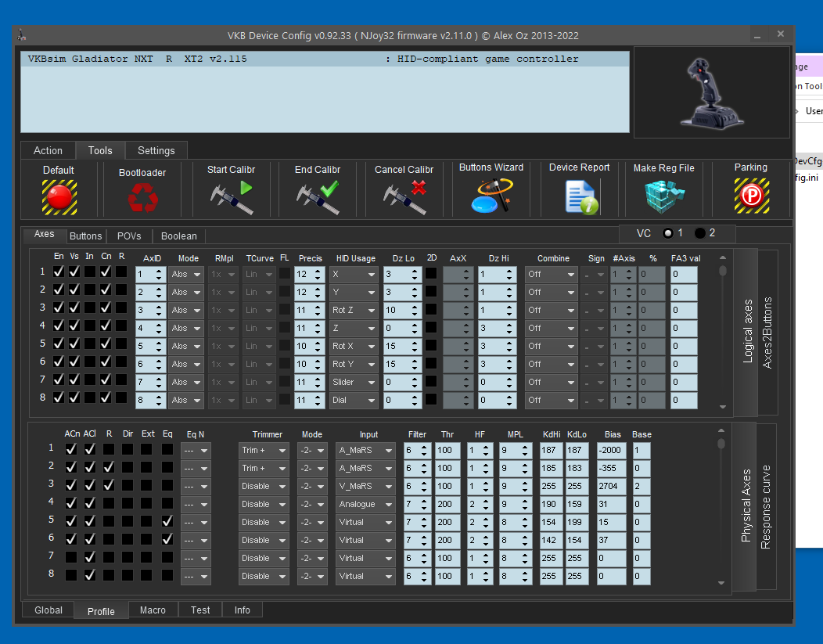Click MPL stepper for physical axis 1
Image resolution: width=823 pixels, height=644 pixels.
click(524, 450)
